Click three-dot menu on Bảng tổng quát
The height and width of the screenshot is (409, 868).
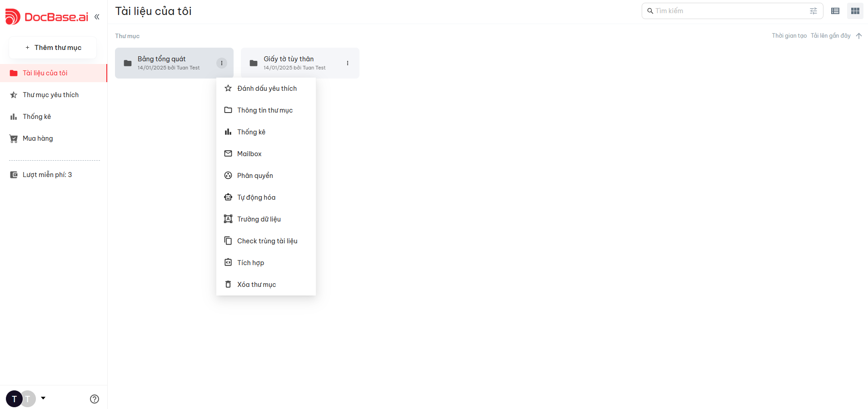[x=222, y=63]
